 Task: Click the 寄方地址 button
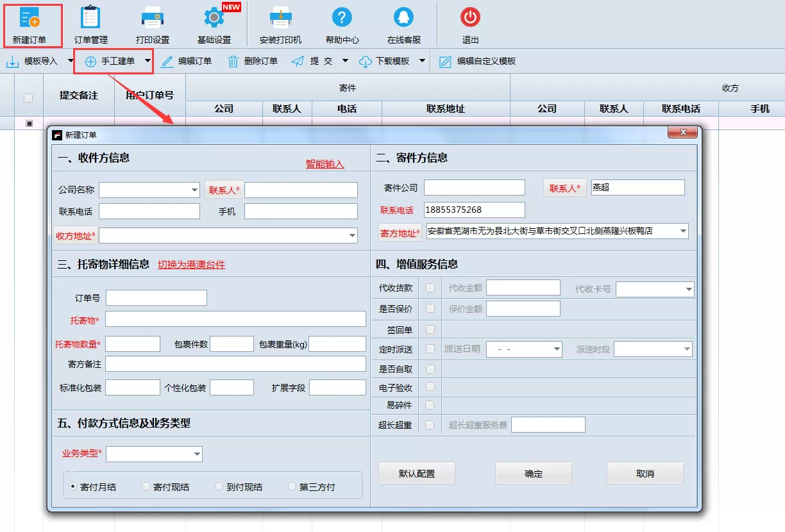tap(400, 233)
